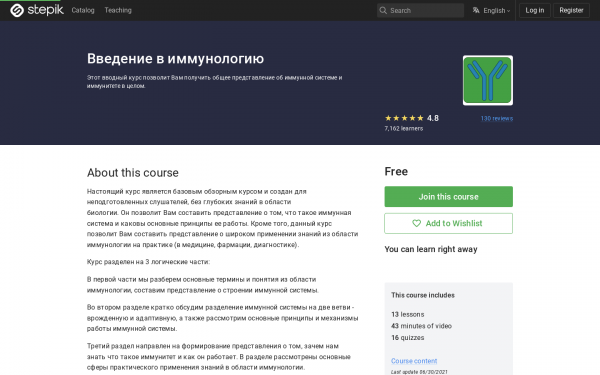Screen dimensions: 600x375
Task: Click the paragraph starting Настоящий курс
Action: (222, 218)
